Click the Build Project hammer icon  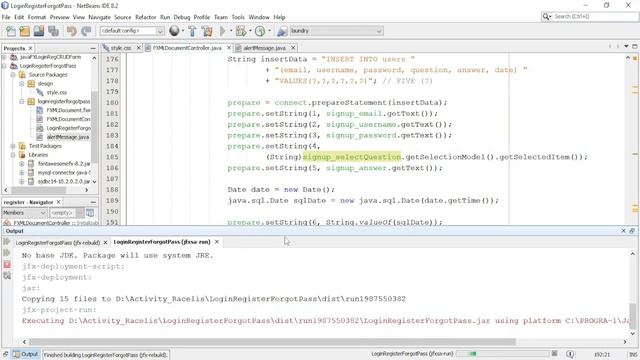click(192, 31)
